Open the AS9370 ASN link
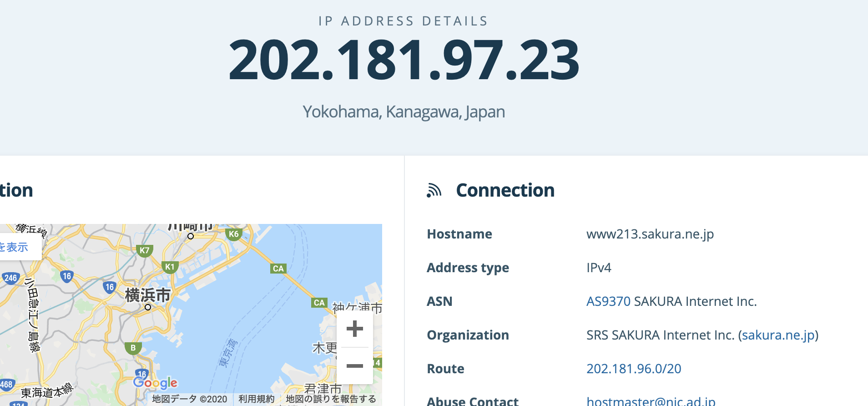Viewport: 868px width, 406px height. coord(608,301)
